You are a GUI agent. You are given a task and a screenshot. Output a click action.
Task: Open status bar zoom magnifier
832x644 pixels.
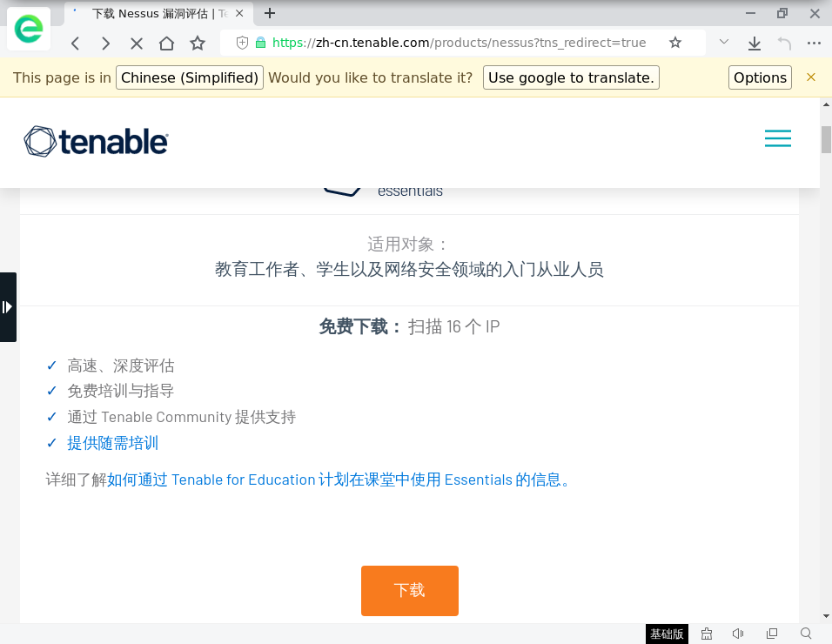tap(806, 634)
